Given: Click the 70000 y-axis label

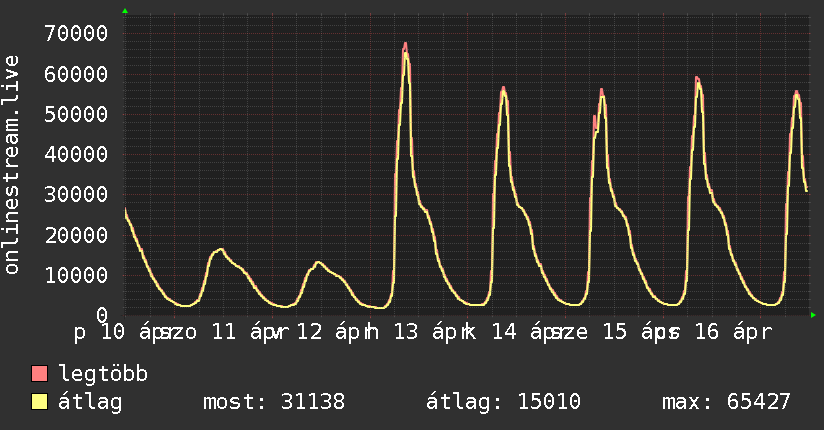Looking at the screenshot, I should click(76, 34).
